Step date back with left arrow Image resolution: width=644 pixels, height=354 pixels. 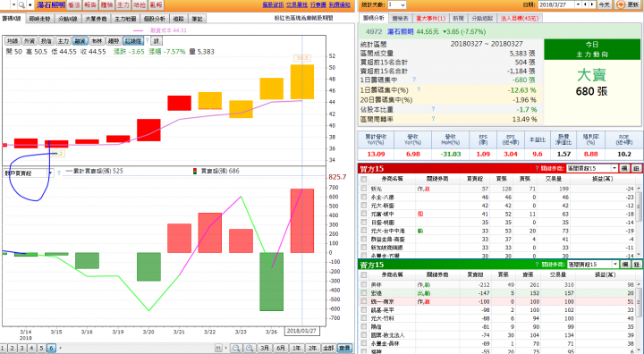pos(586,4)
